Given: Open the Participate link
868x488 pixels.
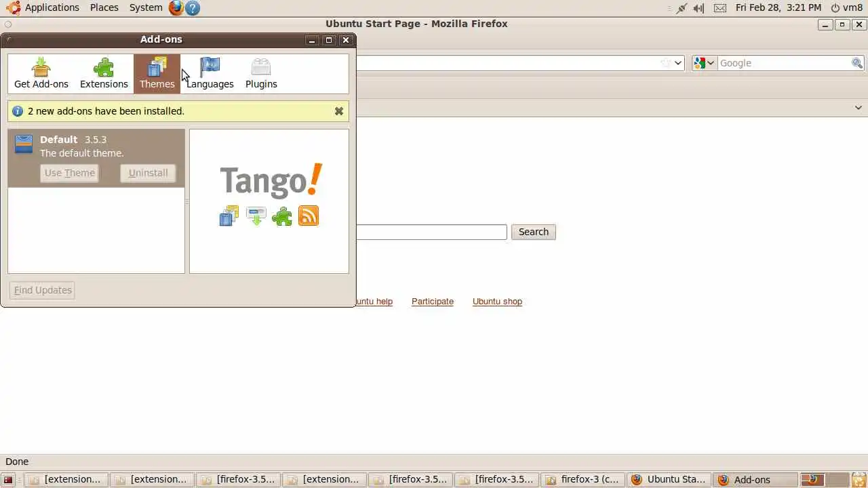Looking at the screenshot, I should point(433,302).
